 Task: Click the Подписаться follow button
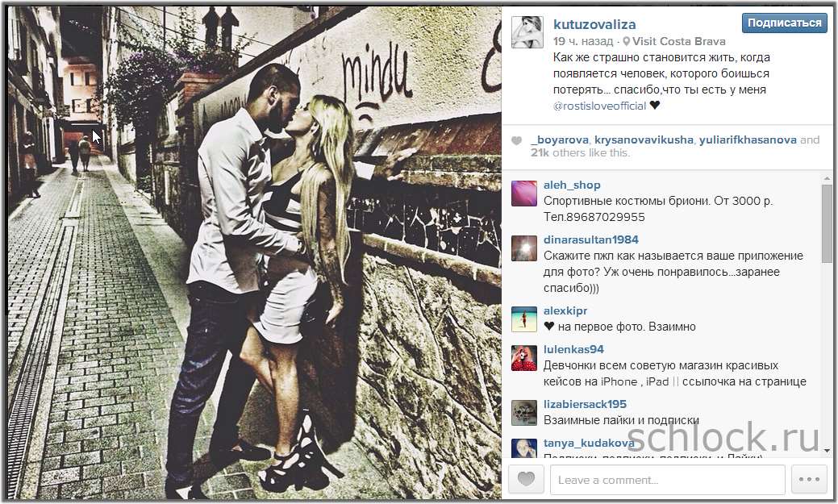pos(784,23)
